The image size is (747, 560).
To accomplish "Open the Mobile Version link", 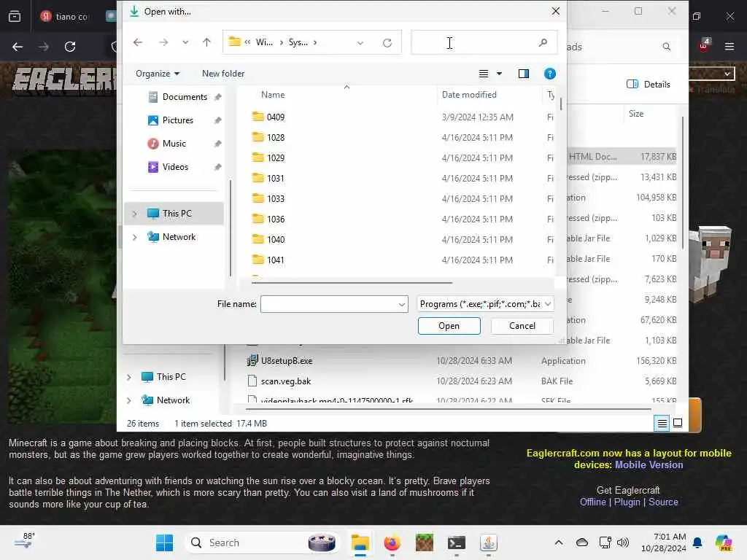I will 649,464.
